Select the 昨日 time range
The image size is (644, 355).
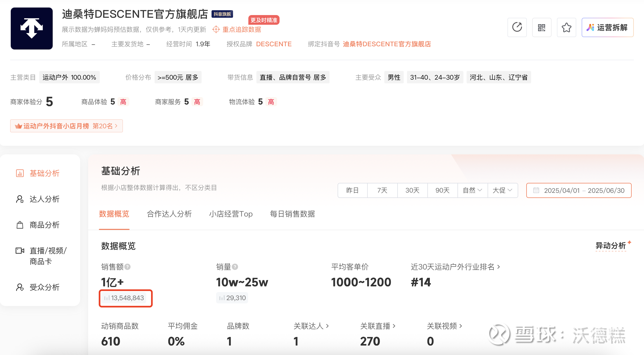click(352, 190)
